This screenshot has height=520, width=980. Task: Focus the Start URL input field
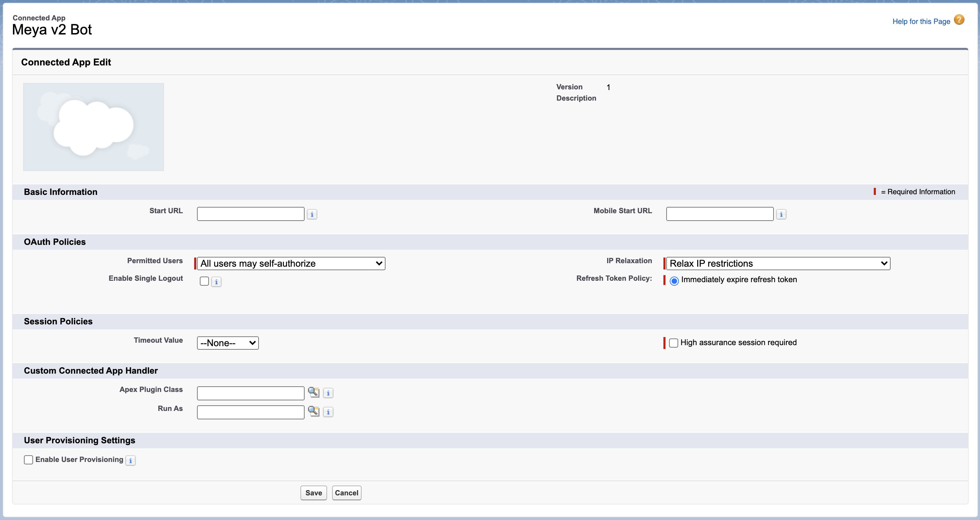[251, 214]
